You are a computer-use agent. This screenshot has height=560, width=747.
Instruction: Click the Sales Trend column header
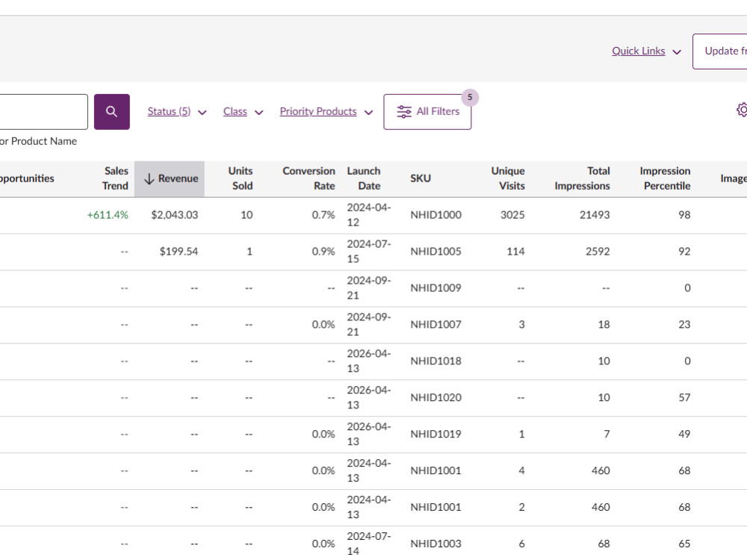click(x=115, y=178)
